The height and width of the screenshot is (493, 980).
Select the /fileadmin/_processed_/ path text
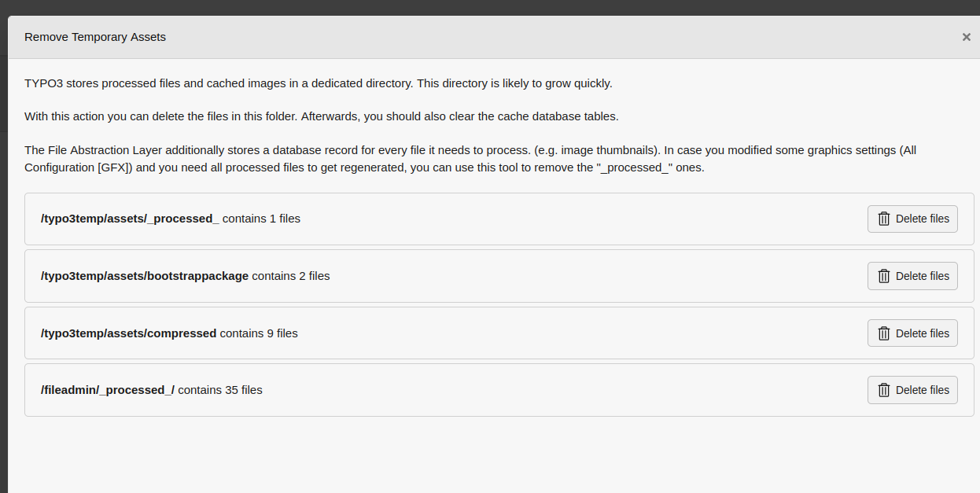[108, 390]
